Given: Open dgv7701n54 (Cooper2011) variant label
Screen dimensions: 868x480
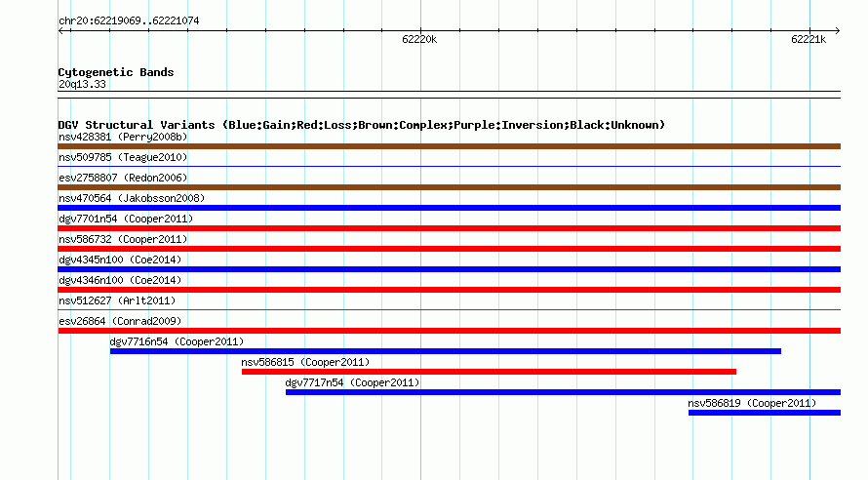Looking at the screenshot, I should [126, 219].
